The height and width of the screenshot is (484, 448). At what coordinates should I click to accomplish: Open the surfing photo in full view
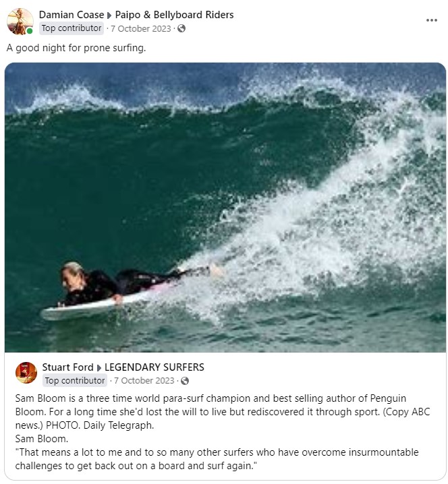225,207
